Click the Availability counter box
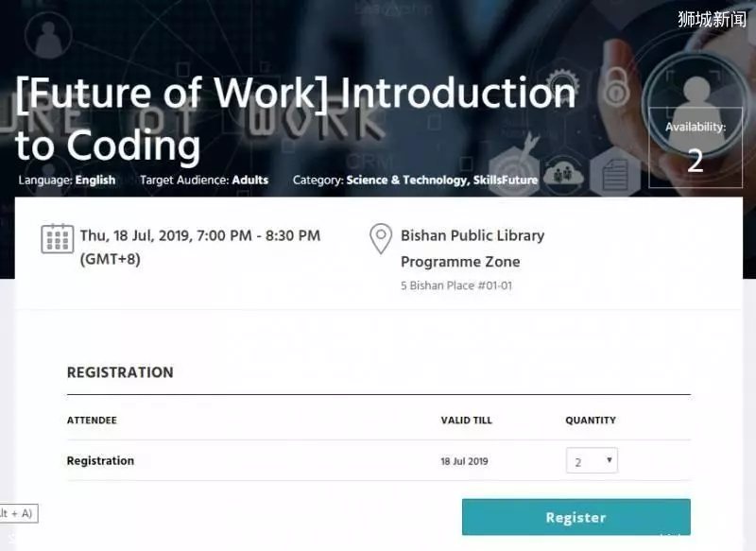The width and height of the screenshot is (756, 551). coord(696,147)
